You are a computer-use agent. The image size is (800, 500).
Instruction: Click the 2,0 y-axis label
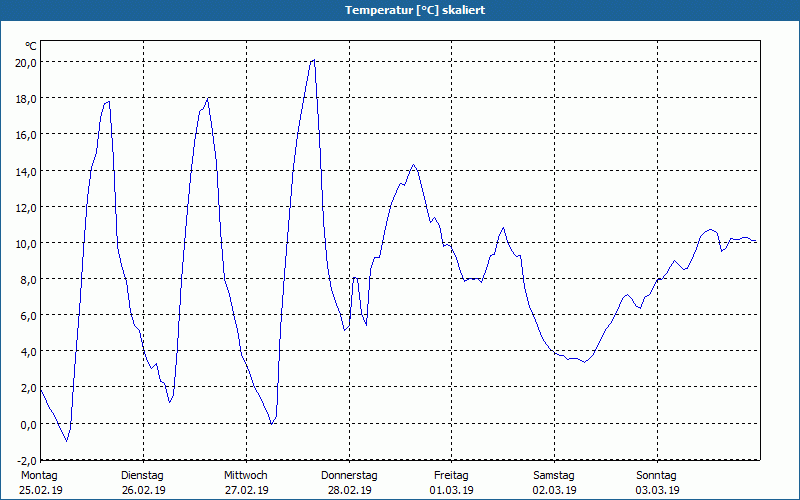tap(29, 388)
